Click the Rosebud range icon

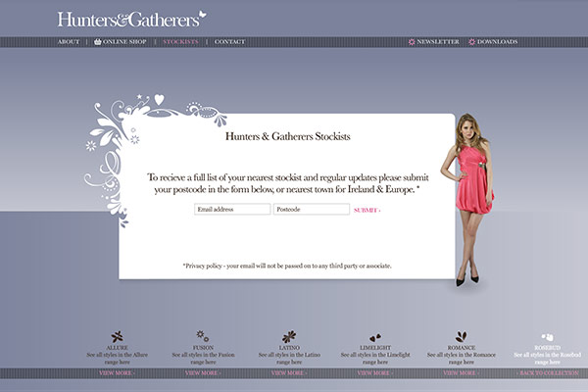coord(547,336)
